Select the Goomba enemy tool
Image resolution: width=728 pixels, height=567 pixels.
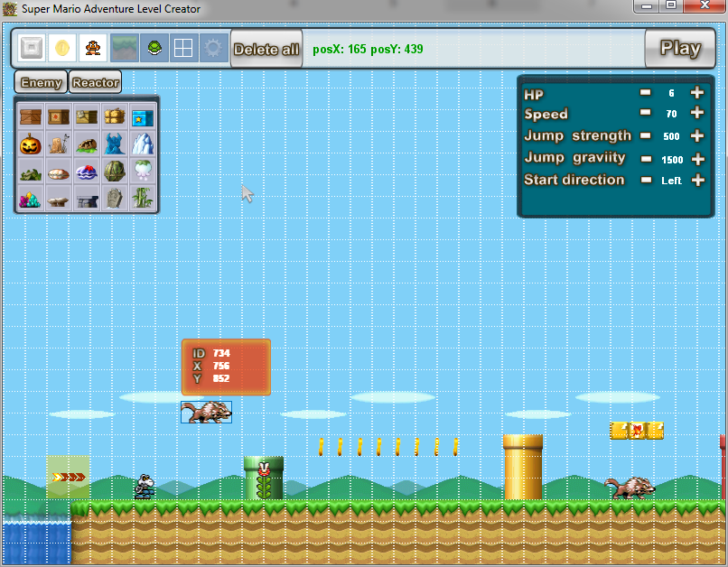pyautogui.click(x=93, y=48)
